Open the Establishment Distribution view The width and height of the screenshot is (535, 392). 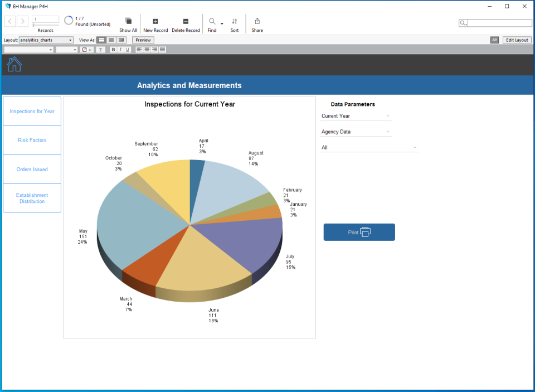tap(32, 198)
